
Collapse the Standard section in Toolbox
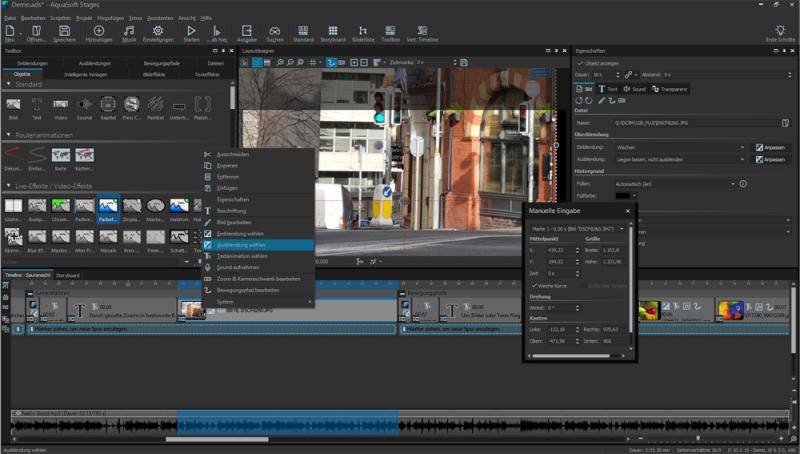click(9, 85)
